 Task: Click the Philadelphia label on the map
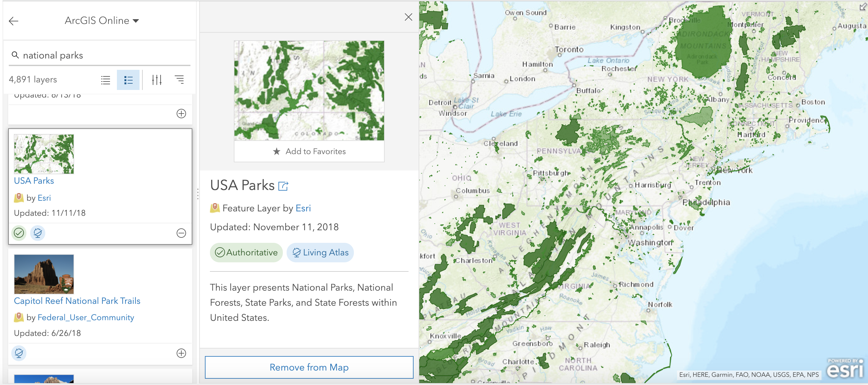[706, 202]
